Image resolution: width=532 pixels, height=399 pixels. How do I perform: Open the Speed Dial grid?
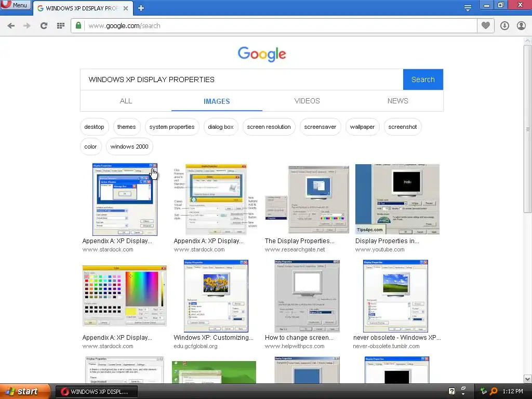pyautogui.click(x=61, y=26)
